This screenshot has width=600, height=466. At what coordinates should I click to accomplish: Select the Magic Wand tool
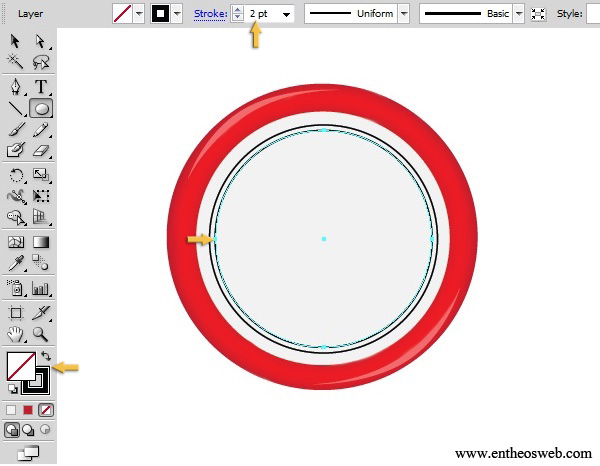(x=15, y=62)
